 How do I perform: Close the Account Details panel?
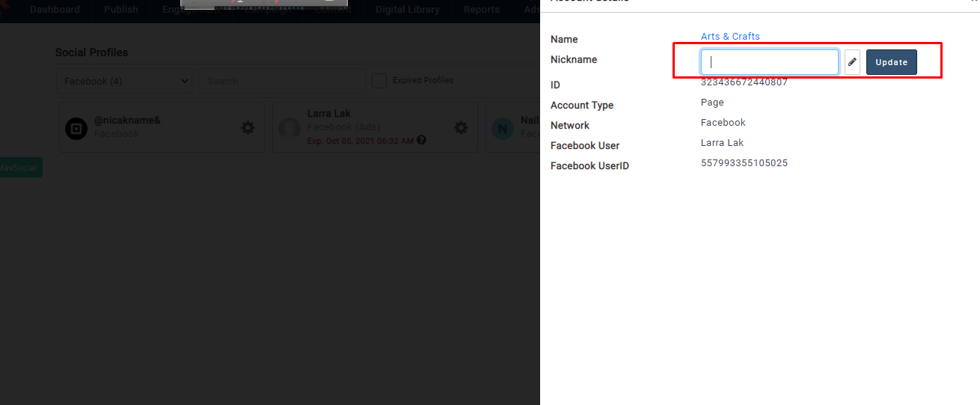pyautogui.click(x=974, y=1)
